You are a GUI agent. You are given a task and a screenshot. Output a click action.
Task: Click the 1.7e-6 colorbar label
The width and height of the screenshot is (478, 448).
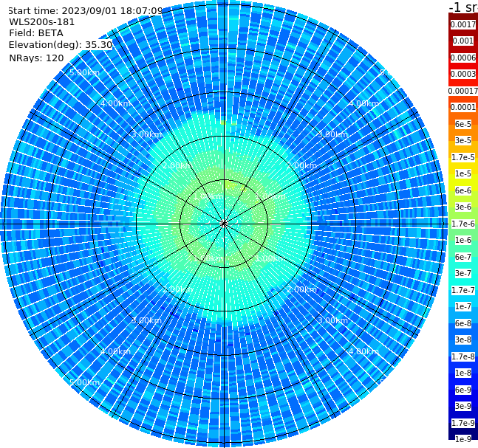[x=463, y=224]
